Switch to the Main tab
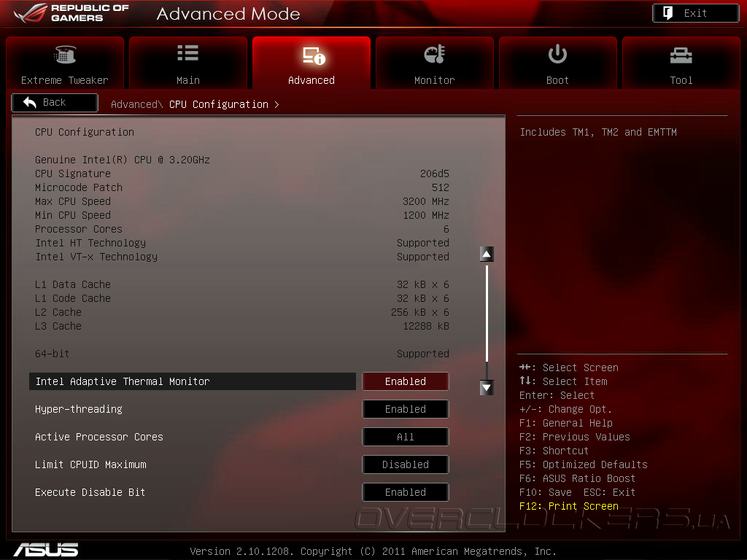Screen dimensions: 747x560 click(188, 63)
